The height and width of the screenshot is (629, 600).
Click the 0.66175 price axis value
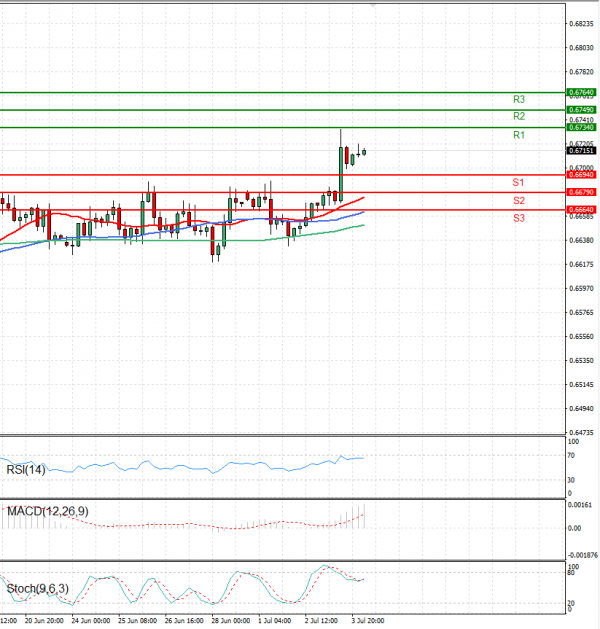tap(582, 265)
